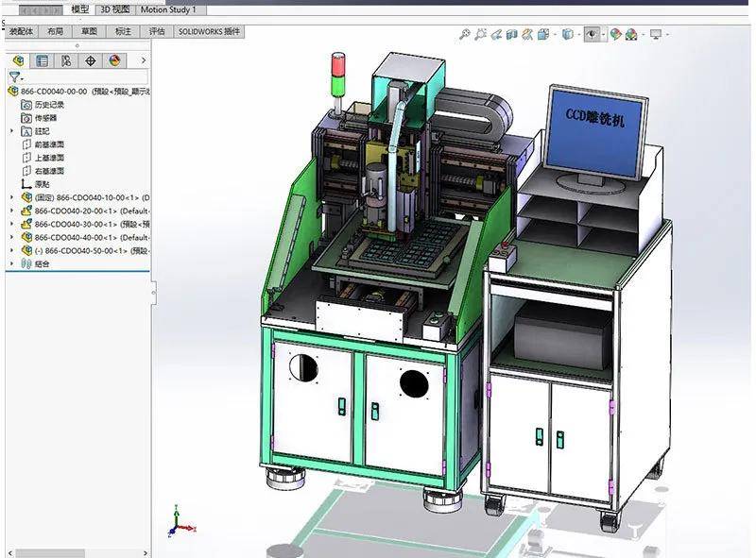Select the 传感器 folder icon in tree
Viewport: 756px width, 558px height.
click(x=26, y=118)
